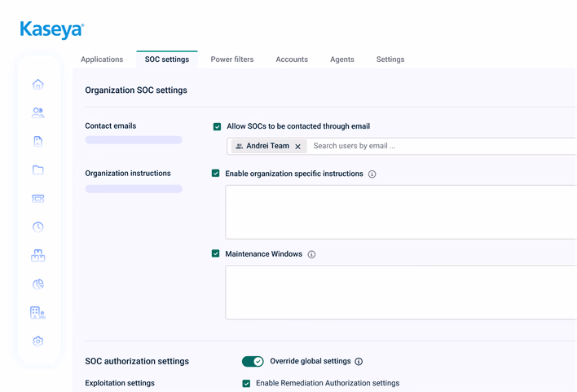The height and width of the screenshot is (392, 577).
Task: Go to the Accounts tab
Action: point(292,59)
